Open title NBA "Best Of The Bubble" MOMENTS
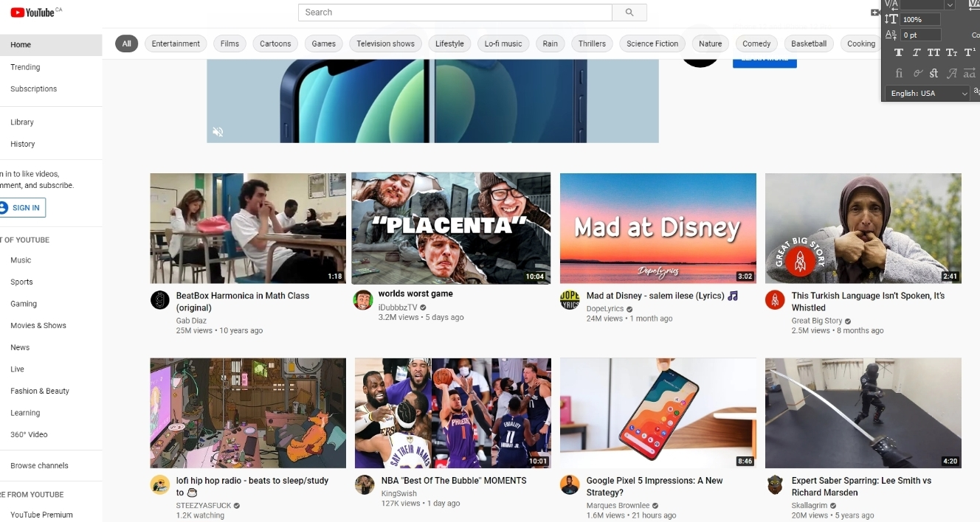 tap(454, 481)
